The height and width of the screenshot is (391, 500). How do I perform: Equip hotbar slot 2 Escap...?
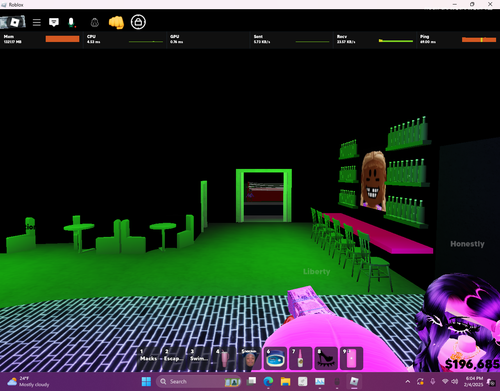[x=174, y=358]
